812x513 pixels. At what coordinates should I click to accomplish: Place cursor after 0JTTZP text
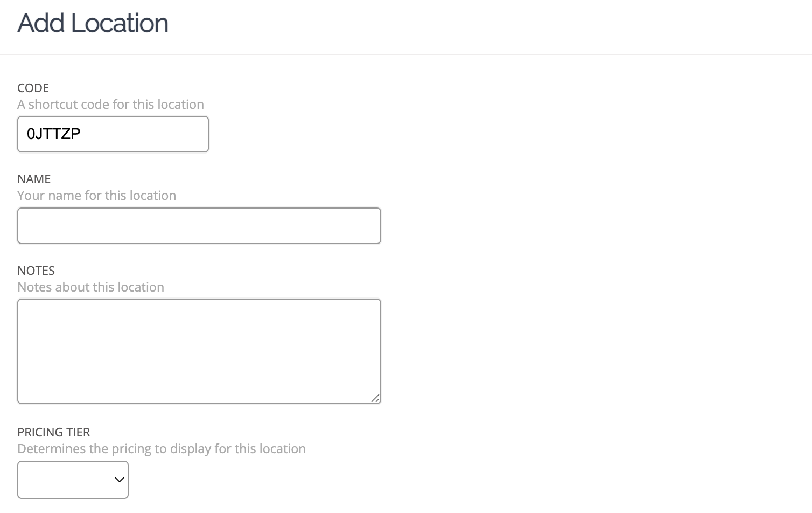coord(82,134)
